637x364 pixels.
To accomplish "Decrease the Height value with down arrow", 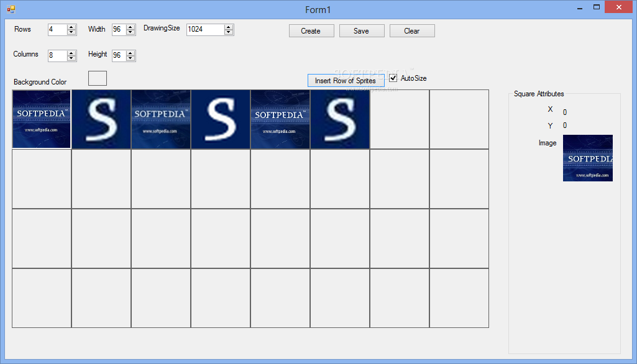I will pos(131,58).
